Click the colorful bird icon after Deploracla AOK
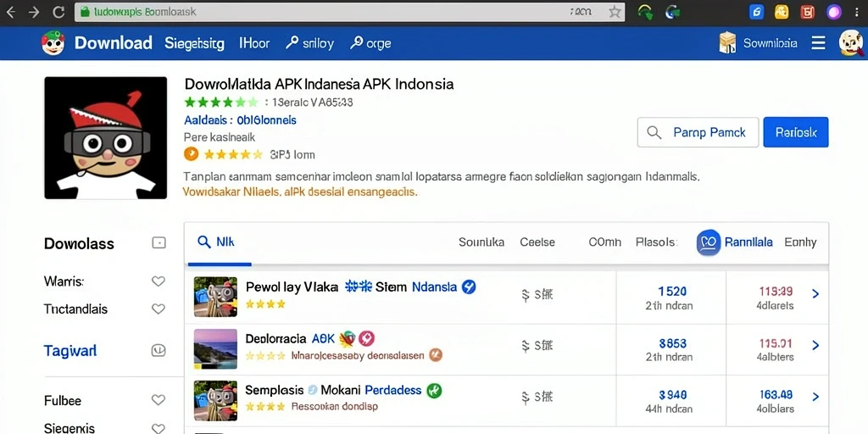The height and width of the screenshot is (434, 868). click(347, 338)
